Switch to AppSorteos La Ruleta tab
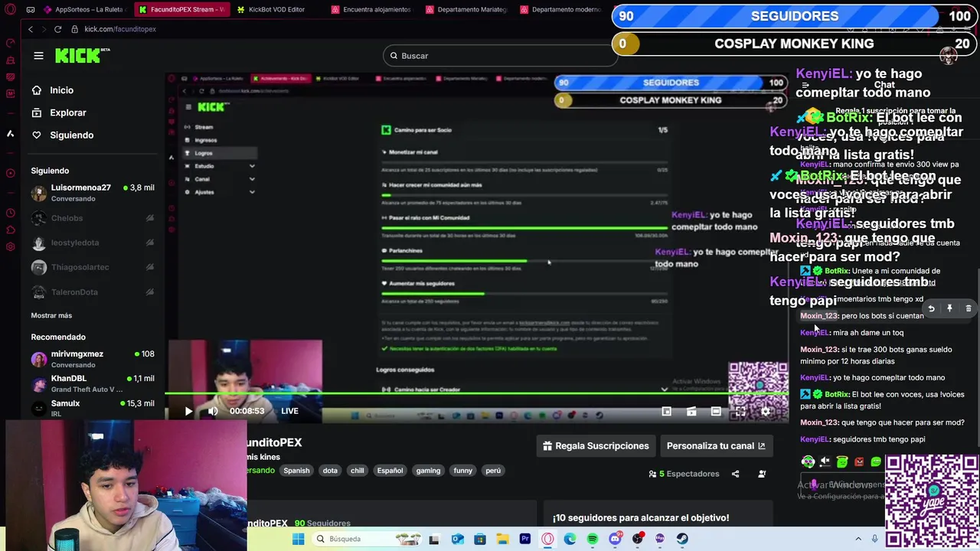This screenshot has height=551, width=980. coord(84,9)
